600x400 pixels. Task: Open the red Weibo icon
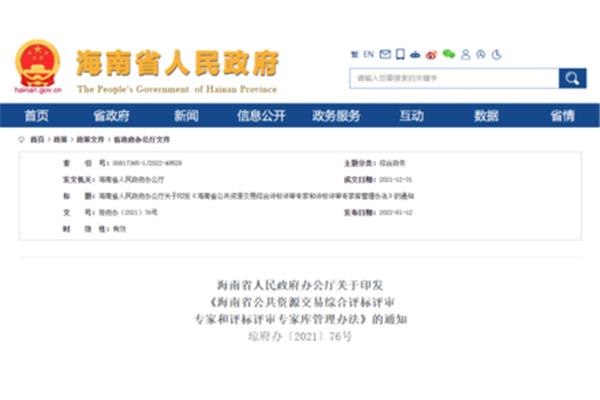(x=431, y=55)
